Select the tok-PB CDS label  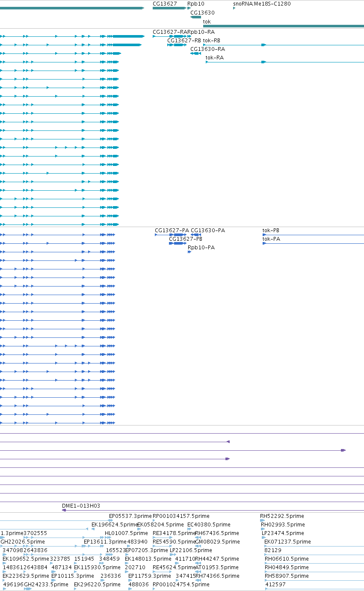click(271, 230)
